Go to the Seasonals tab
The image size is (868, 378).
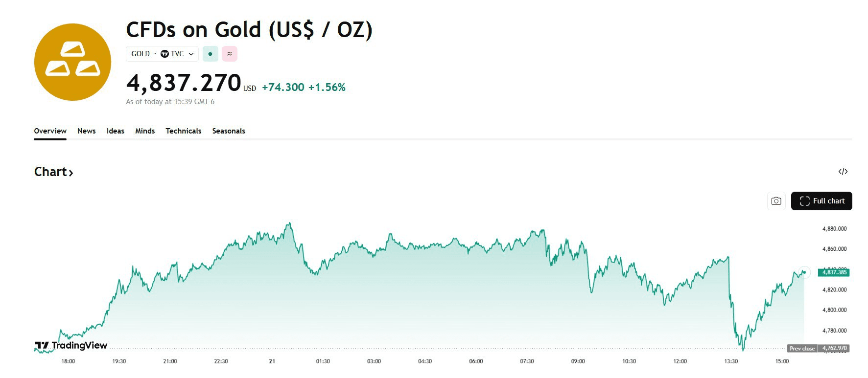(229, 131)
